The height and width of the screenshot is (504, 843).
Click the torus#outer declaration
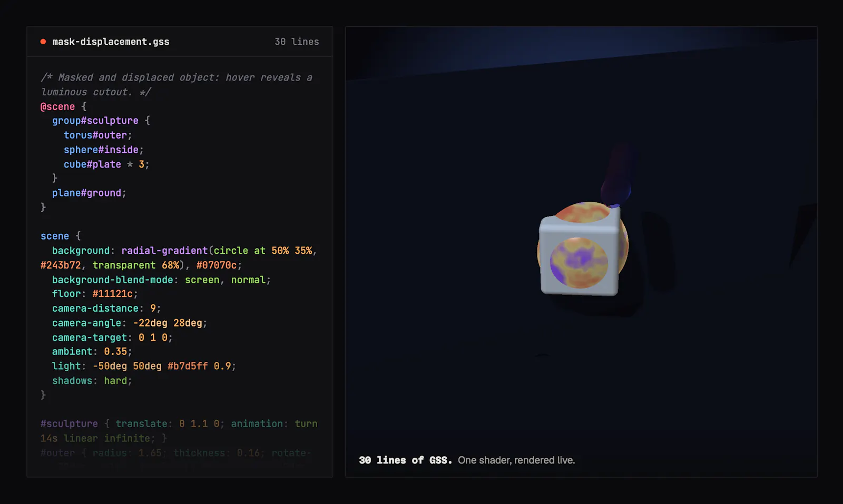tap(98, 135)
